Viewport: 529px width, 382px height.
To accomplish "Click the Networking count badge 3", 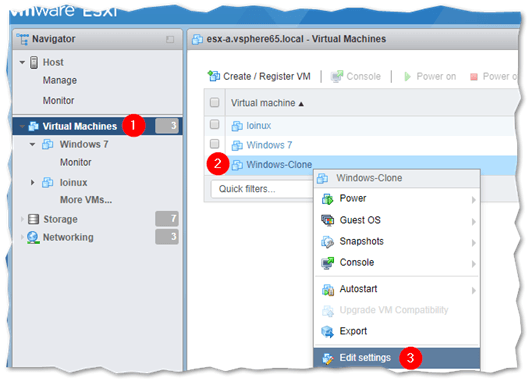I will pyautogui.click(x=167, y=237).
